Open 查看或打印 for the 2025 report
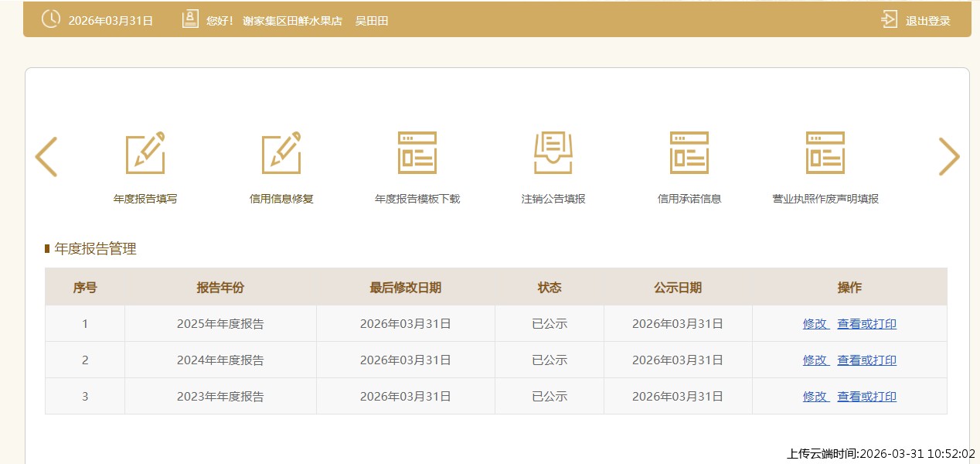 tap(866, 324)
